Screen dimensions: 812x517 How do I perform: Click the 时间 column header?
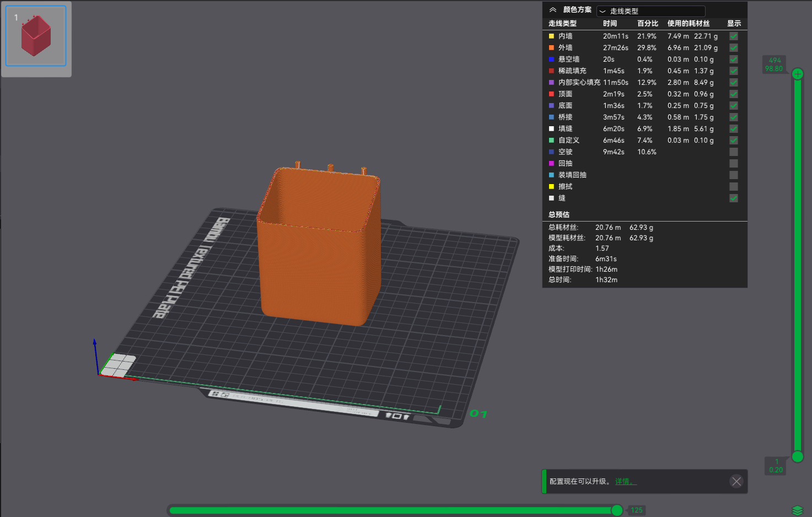(610, 23)
